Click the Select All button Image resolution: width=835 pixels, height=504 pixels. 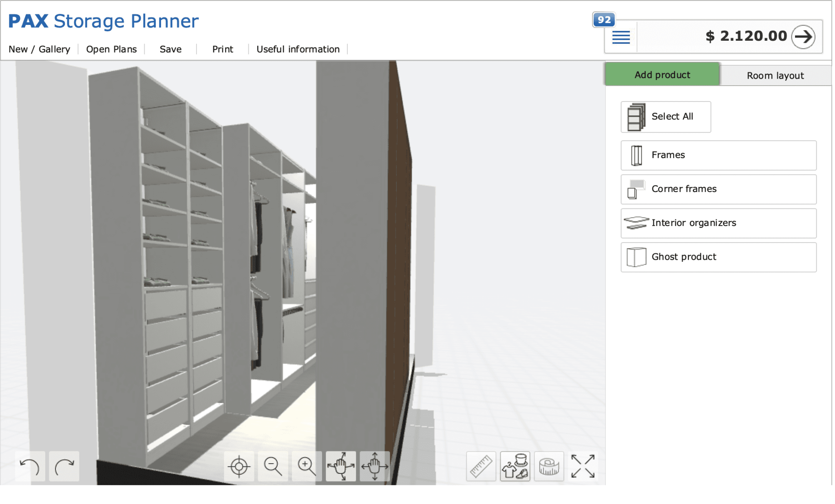665,117
